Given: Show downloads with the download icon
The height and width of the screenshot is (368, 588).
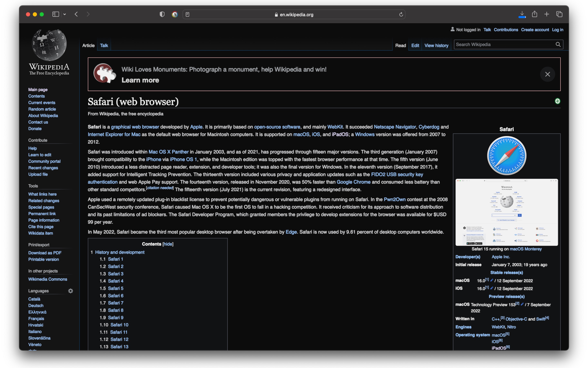Looking at the screenshot, I should (522, 14).
